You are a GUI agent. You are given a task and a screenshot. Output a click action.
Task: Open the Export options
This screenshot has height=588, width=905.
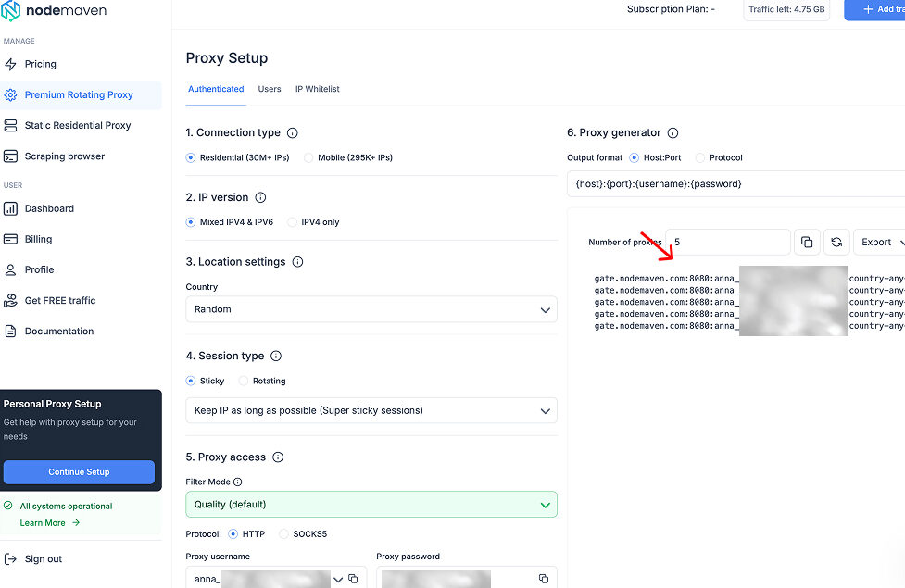click(878, 242)
